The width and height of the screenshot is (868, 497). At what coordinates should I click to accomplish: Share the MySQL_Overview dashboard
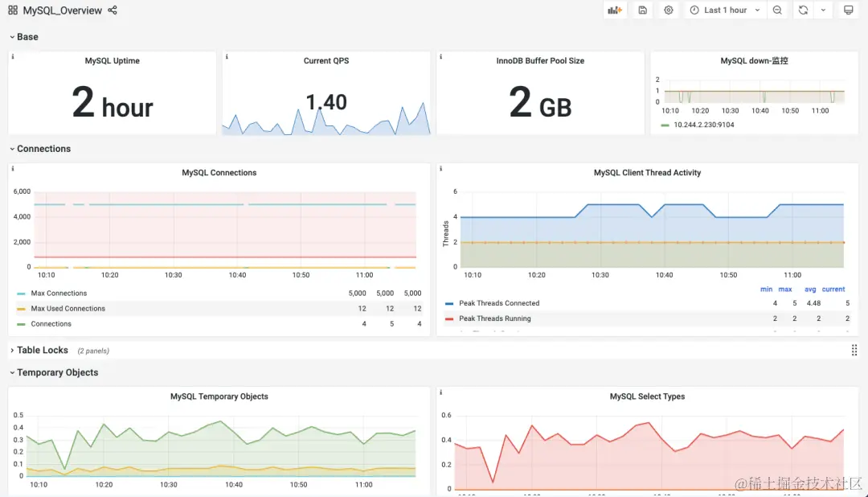[113, 10]
